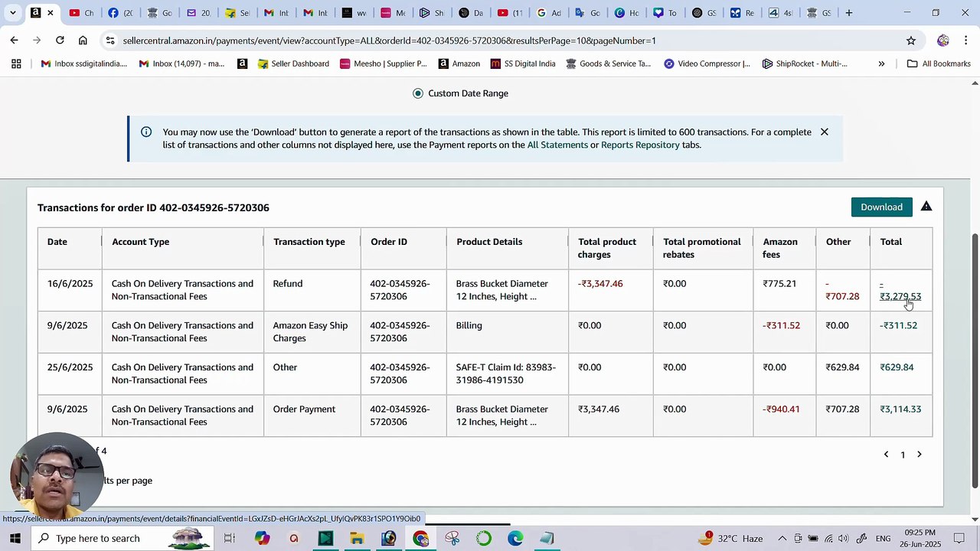Click the address bar URL field

click(505, 41)
